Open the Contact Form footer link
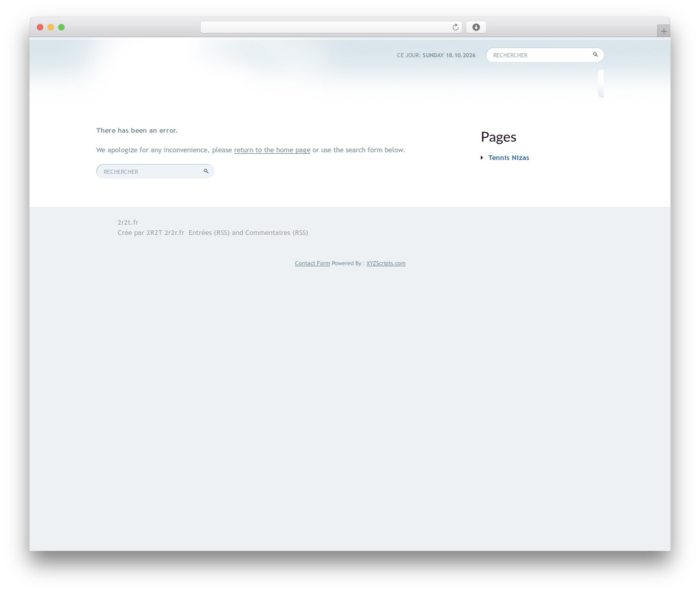Screen dimensions: 700x593 tap(312, 263)
